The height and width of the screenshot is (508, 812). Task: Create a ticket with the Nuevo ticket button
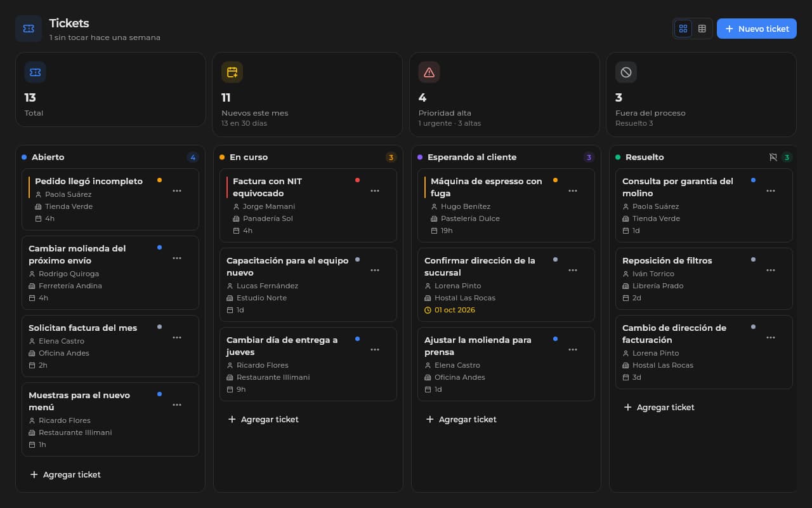pyautogui.click(x=757, y=29)
